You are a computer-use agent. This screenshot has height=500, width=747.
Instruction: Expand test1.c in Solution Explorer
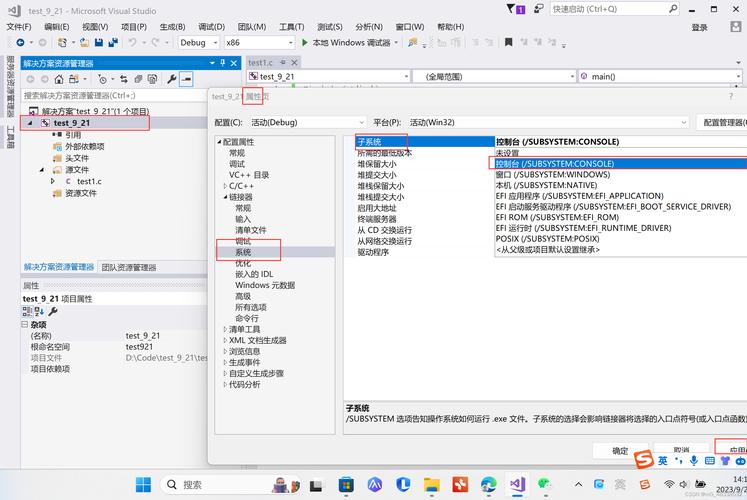tap(52, 181)
